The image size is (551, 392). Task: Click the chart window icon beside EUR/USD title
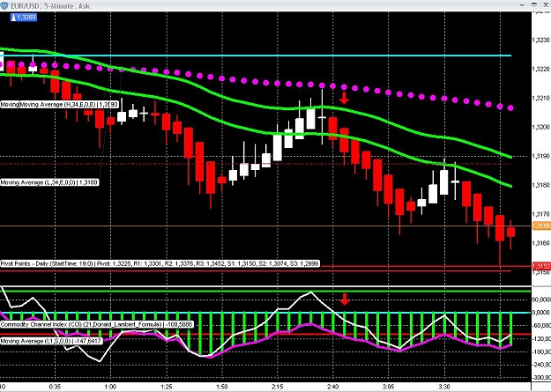pyautogui.click(x=4, y=5)
